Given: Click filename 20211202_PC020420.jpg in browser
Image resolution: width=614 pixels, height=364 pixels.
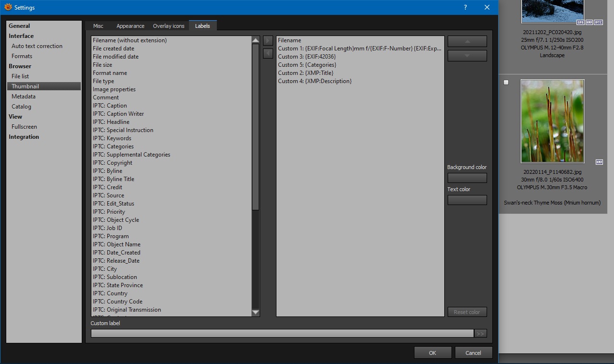Looking at the screenshot, I should coord(552,32).
